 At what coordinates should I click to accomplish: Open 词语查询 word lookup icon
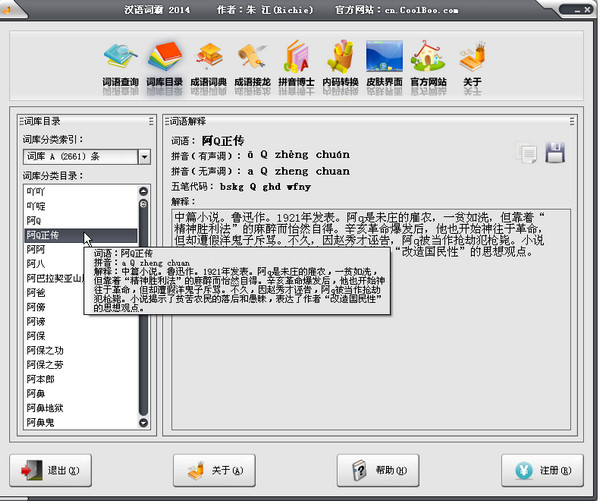coord(120,64)
